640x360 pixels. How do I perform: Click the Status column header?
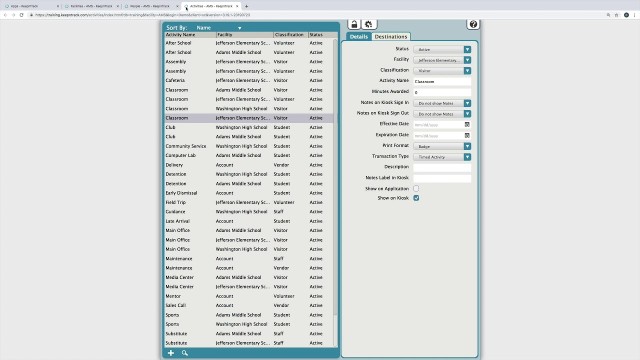pos(322,35)
